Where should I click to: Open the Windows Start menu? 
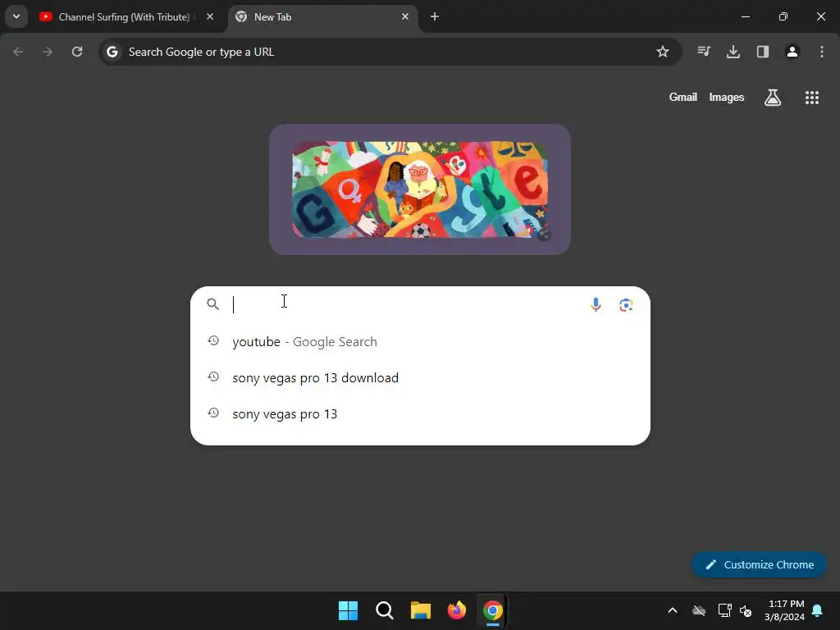pyautogui.click(x=348, y=610)
